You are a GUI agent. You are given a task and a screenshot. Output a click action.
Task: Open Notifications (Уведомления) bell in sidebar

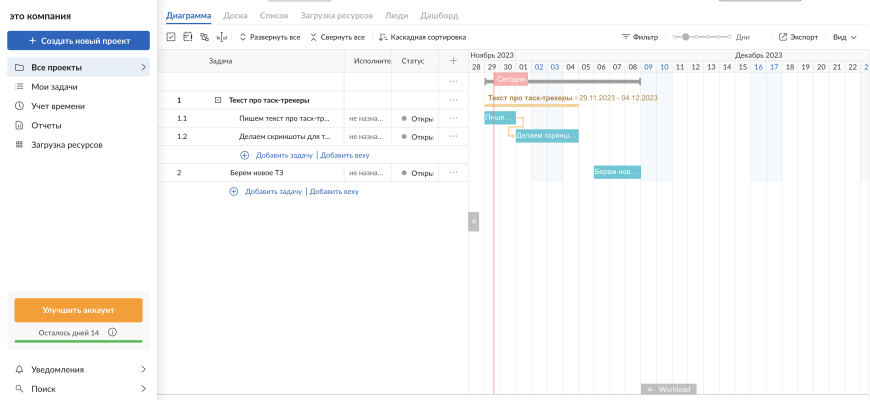coord(20,369)
